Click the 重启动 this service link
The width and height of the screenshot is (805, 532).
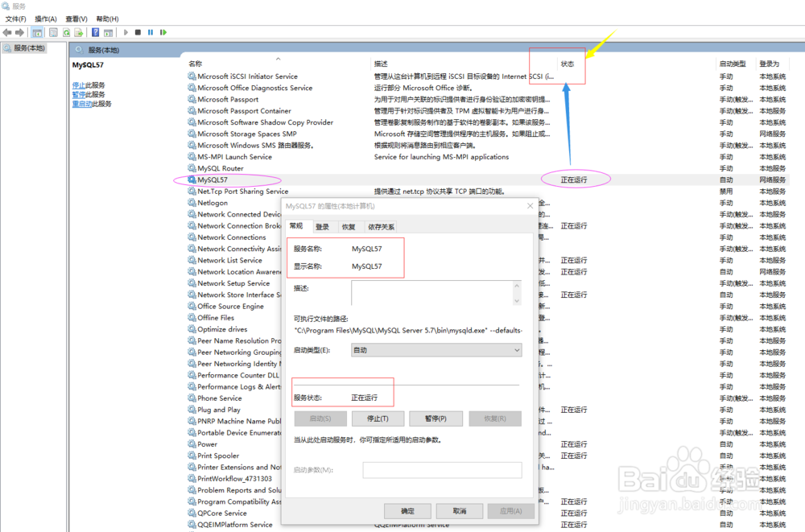(x=82, y=104)
